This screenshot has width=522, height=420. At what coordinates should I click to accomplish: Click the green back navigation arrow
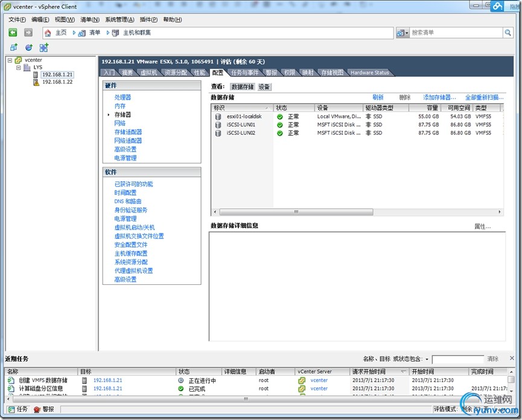pos(13,33)
